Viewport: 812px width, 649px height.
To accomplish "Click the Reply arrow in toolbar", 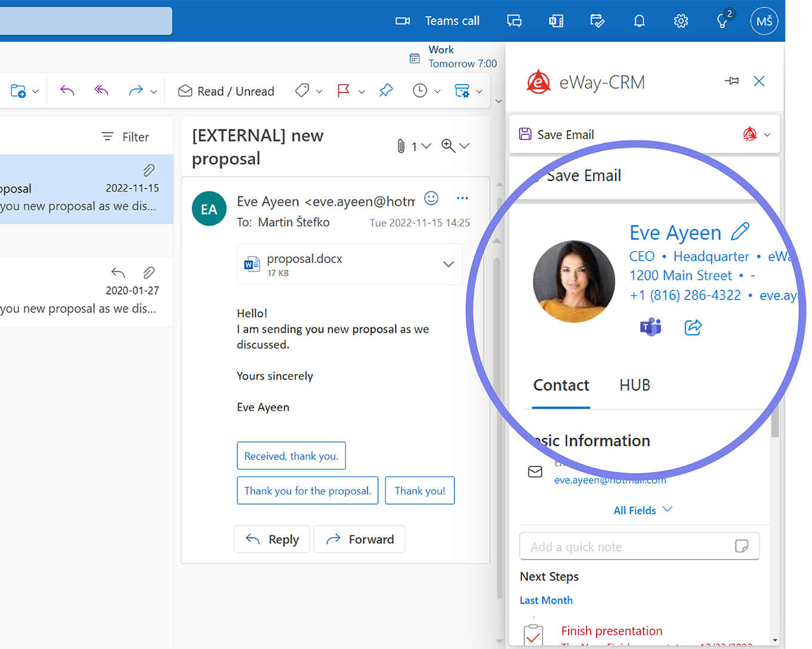I will coord(67,91).
